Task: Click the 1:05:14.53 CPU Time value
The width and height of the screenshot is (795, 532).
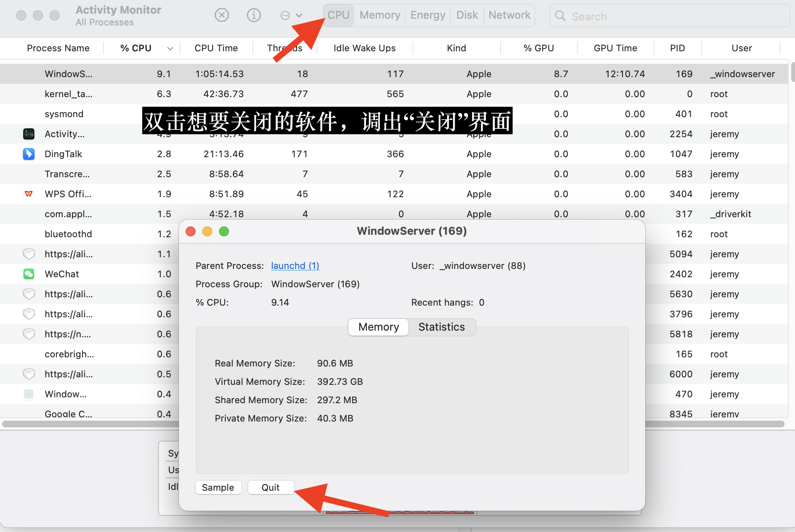Action: coord(219,74)
